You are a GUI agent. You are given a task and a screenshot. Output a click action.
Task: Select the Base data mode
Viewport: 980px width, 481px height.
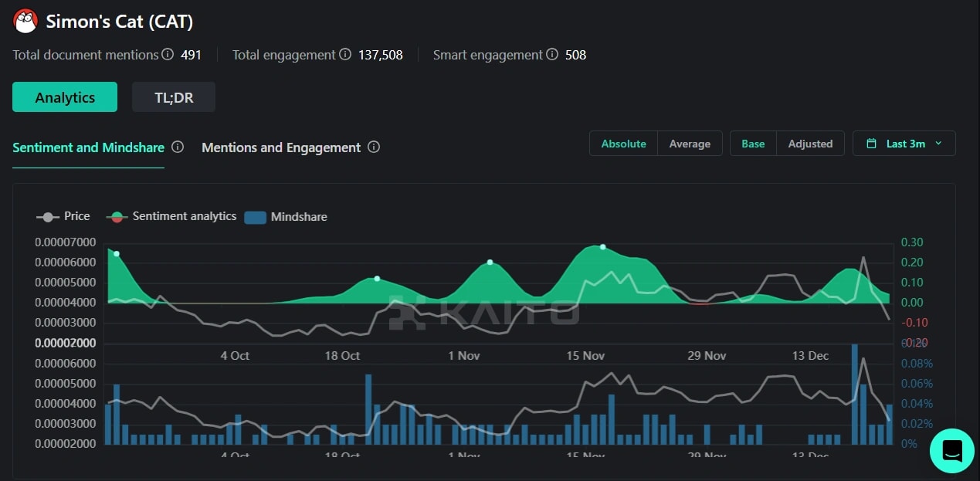[752, 143]
